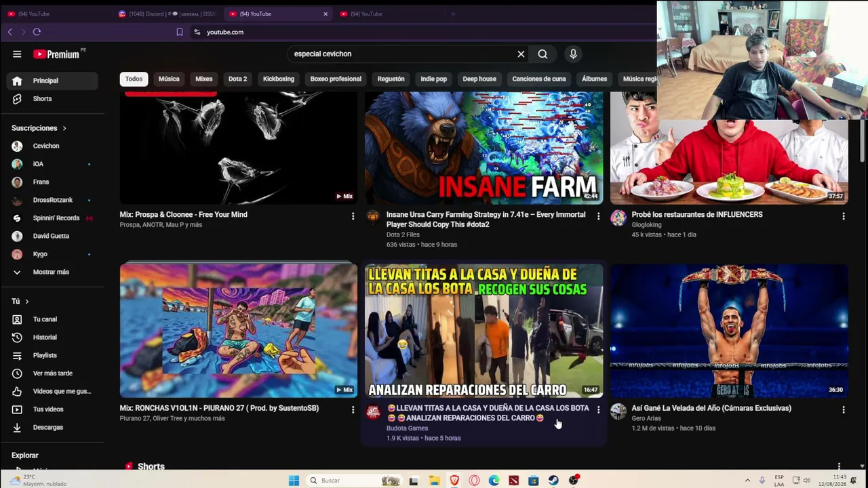Expand Mostrar más under subscriptions
This screenshot has width=868, height=488.
coord(53,272)
